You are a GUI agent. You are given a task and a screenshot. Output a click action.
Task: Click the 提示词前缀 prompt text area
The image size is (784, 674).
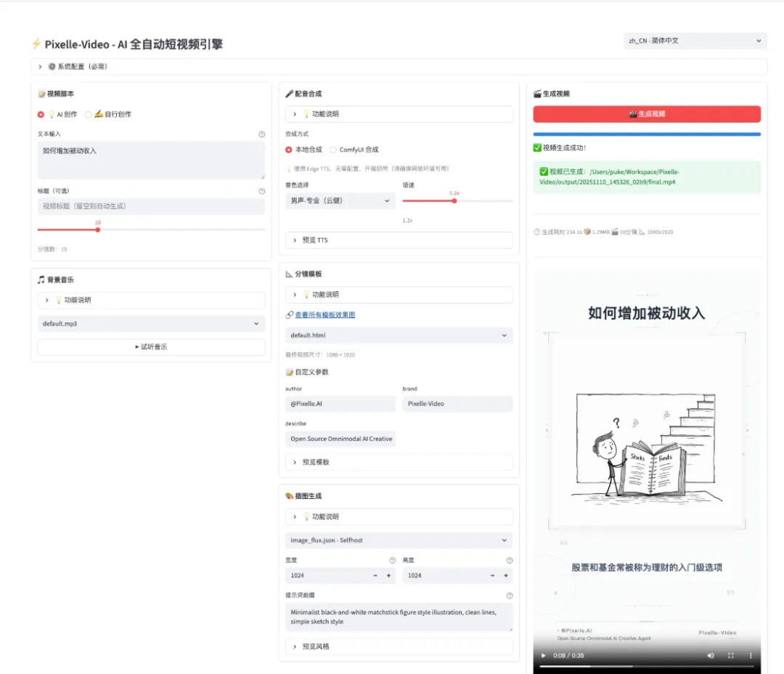click(399, 617)
